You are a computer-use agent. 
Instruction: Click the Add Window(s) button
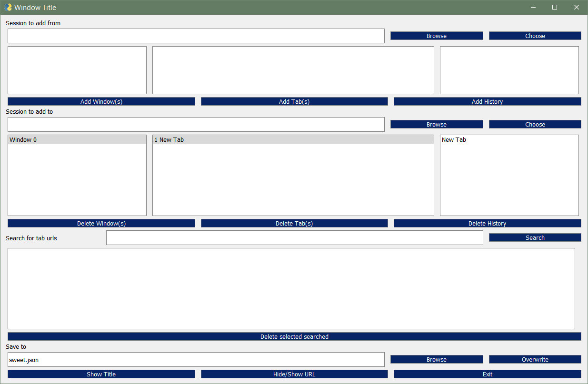click(101, 101)
